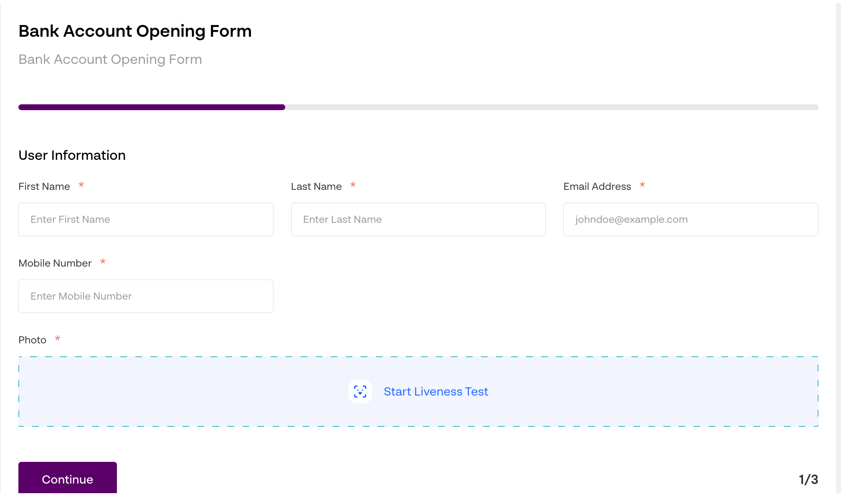Click the User Information section heading
Screen dimensions: 841x504
pyautogui.click(x=72, y=155)
